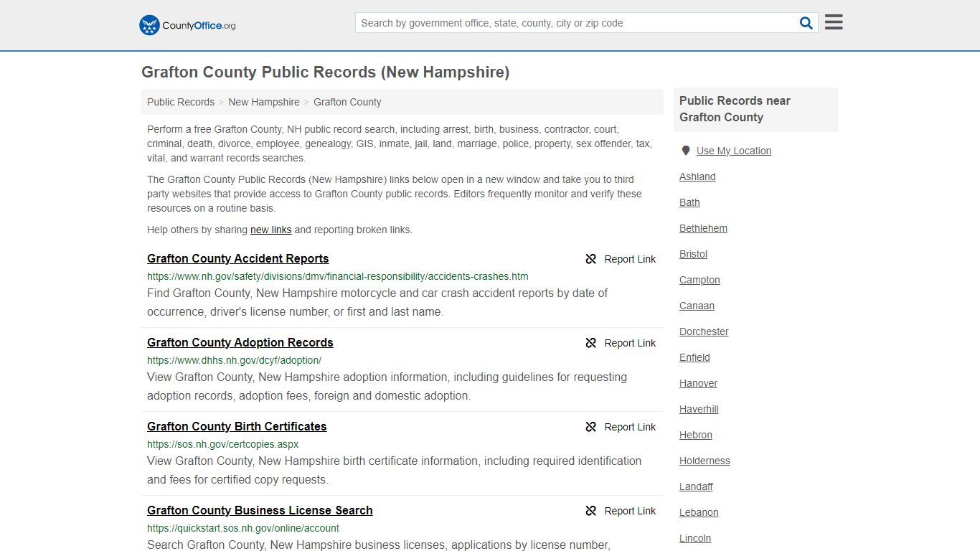Image resolution: width=980 pixels, height=551 pixels.
Task: Select Campton in nearby list
Action: click(699, 280)
